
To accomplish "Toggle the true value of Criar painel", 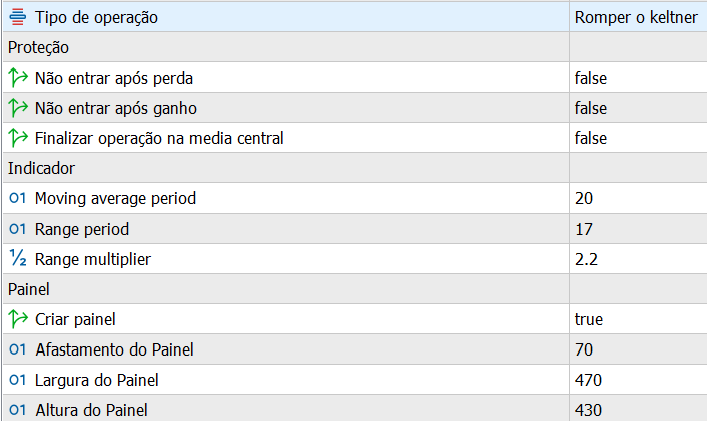I will 589,319.
